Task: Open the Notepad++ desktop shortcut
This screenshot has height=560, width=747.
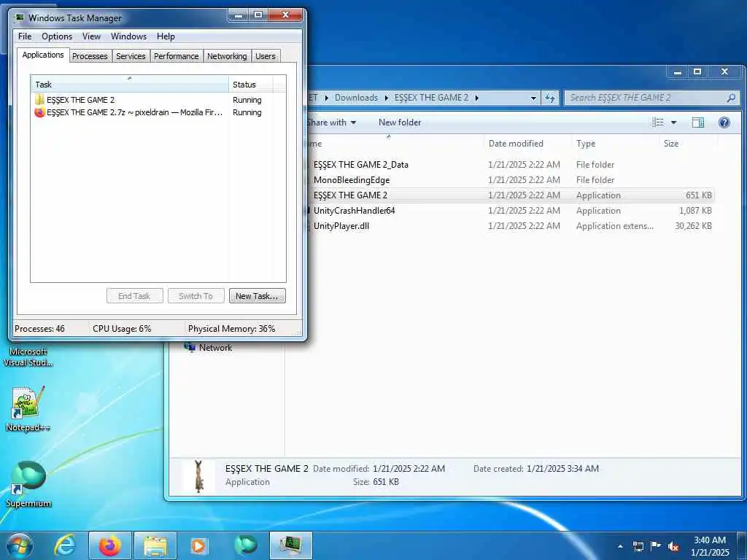Action: pyautogui.click(x=28, y=408)
